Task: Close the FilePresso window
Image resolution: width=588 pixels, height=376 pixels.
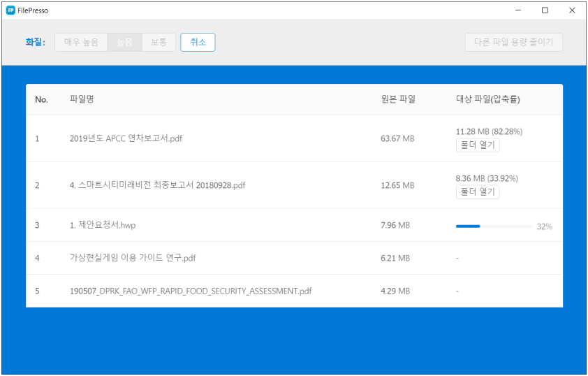Action: 572,10
